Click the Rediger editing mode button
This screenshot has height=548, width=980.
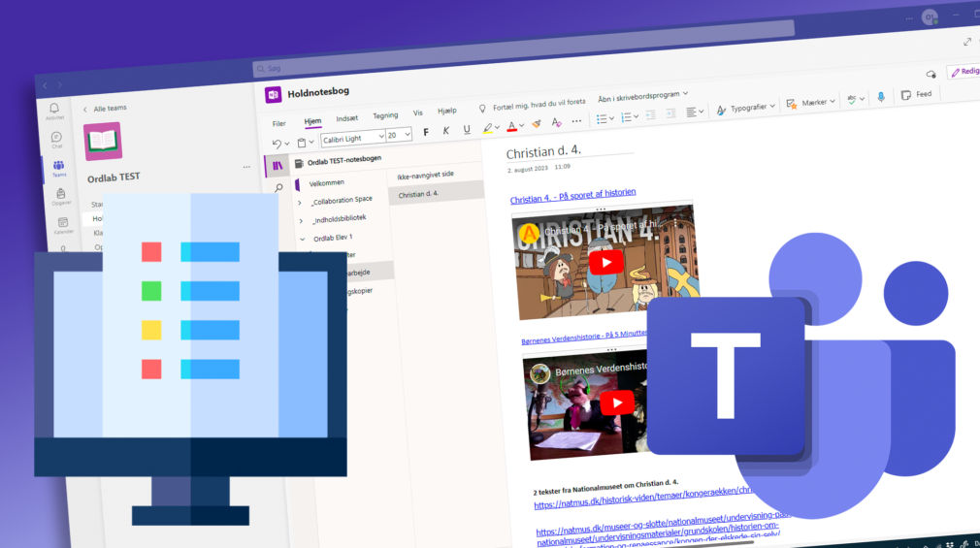click(964, 72)
